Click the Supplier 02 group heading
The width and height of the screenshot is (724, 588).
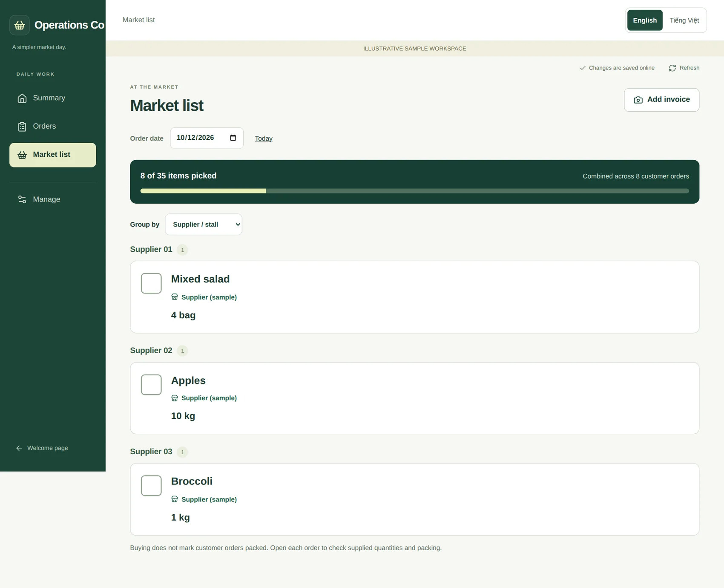[x=151, y=350]
